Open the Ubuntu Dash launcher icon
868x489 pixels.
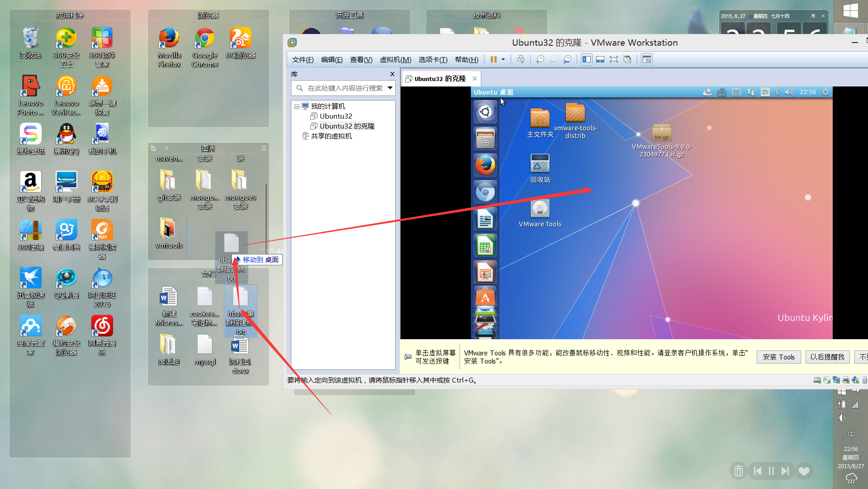tap(485, 111)
